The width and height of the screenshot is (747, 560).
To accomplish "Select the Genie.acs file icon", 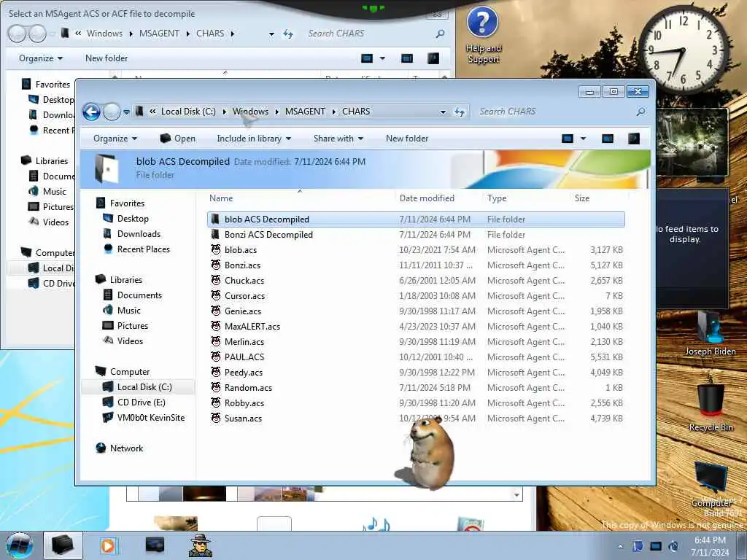I will coord(216,311).
